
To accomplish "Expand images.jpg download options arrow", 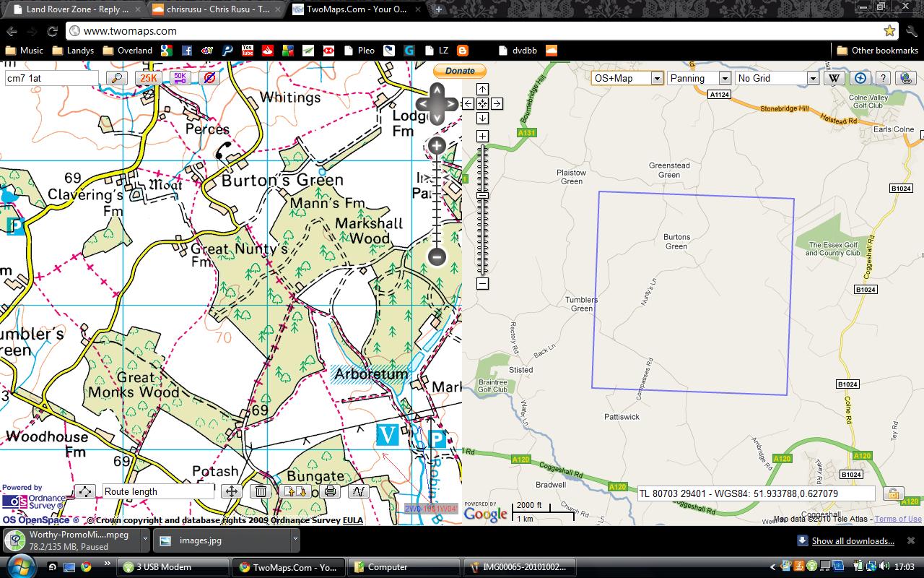I will pyautogui.click(x=295, y=540).
